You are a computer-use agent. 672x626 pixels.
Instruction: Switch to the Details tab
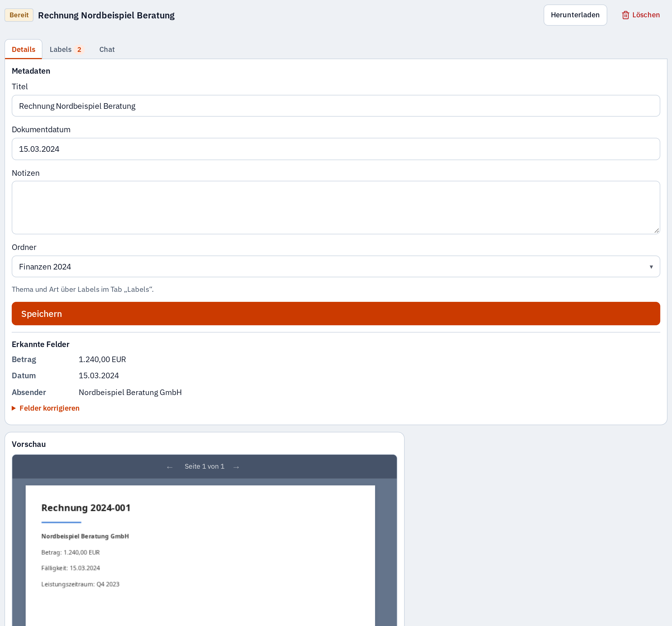[x=23, y=49]
